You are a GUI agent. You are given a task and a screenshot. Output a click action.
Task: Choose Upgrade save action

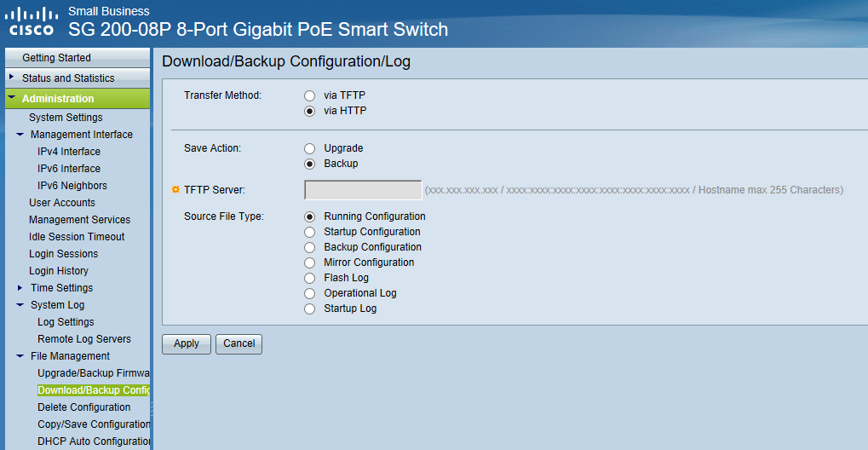pos(309,148)
